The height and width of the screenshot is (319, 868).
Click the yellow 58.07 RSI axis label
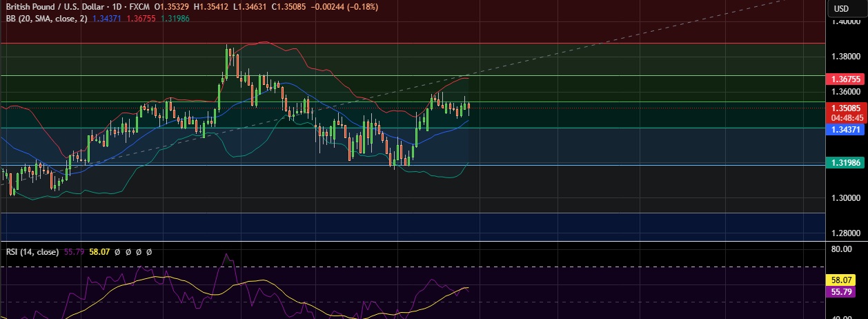[x=842, y=280]
